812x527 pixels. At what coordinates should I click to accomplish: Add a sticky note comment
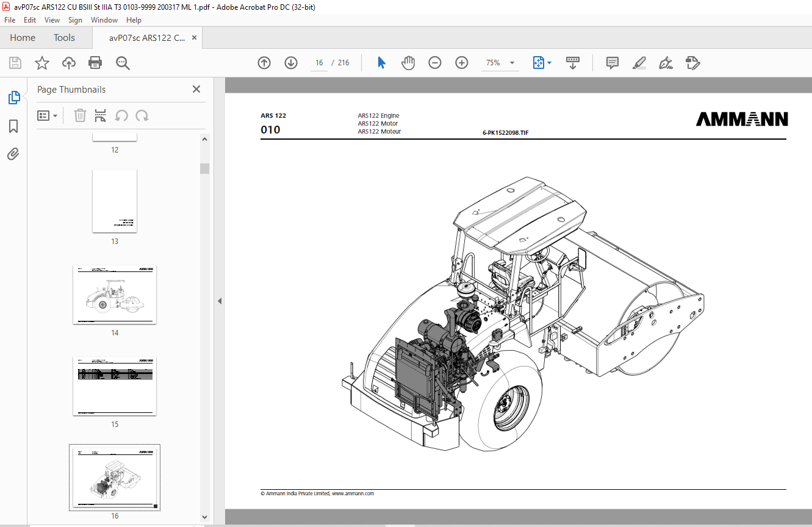tap(613, 63)
